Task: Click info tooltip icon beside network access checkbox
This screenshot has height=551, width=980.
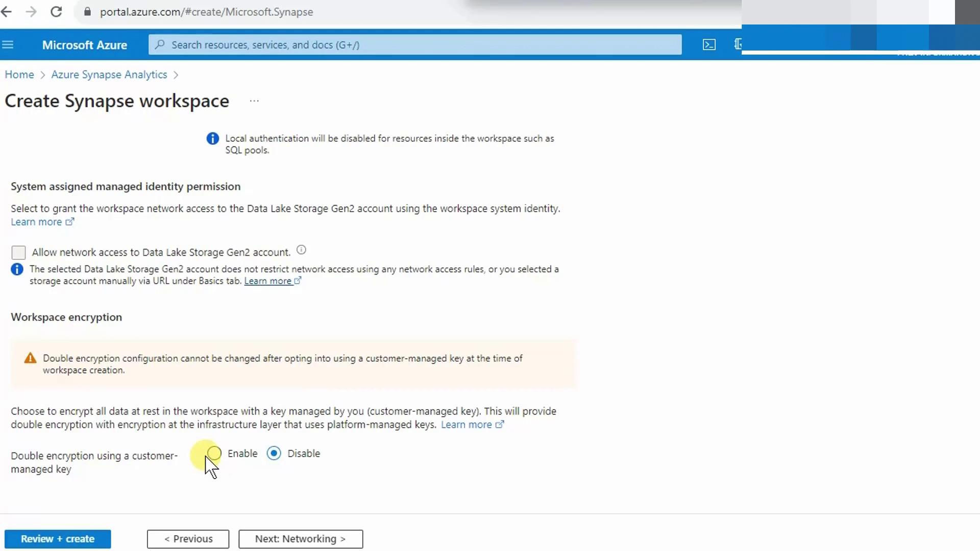Action: tap(301, 250)
